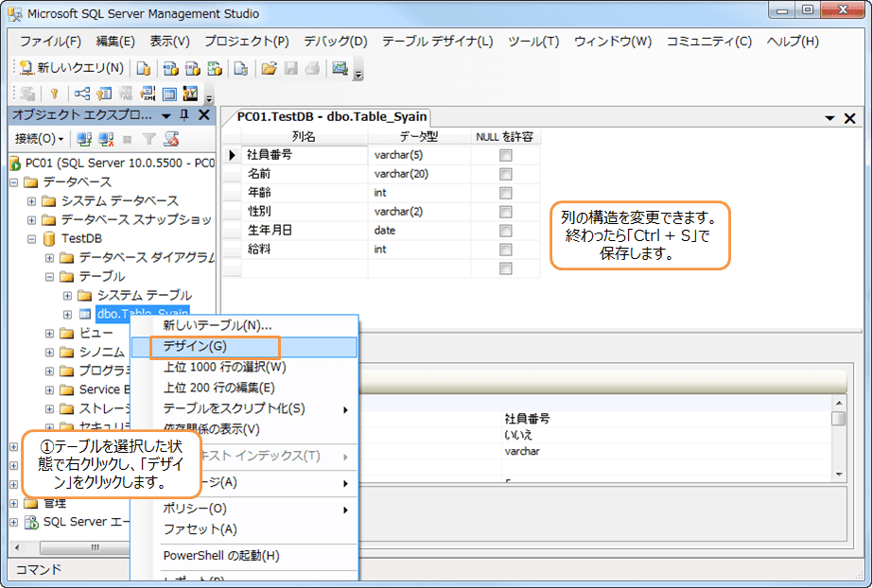Screen dimensions: 872x588
Task: Collapse the テーブル folder
Action: pos(49,277)
